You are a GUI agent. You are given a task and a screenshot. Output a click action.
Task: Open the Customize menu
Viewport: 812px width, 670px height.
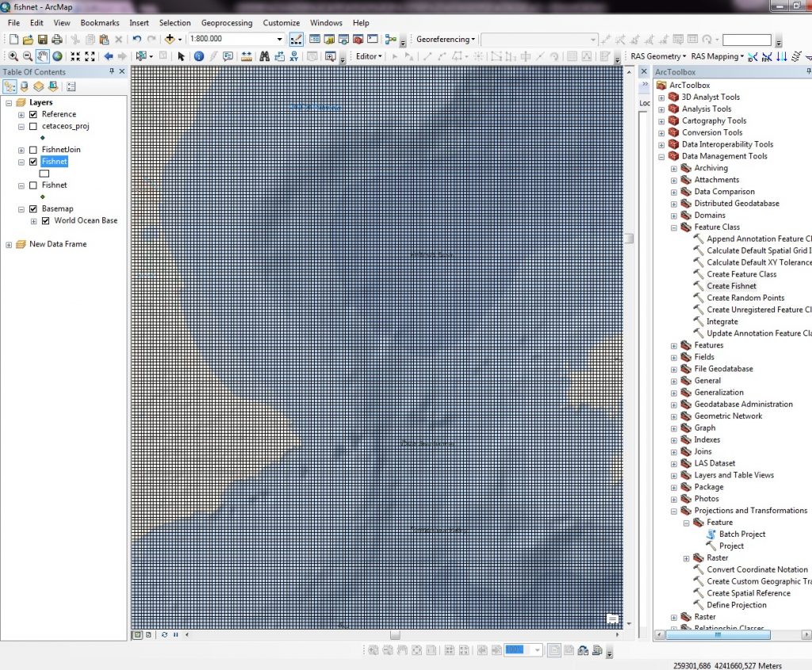(x=282, y=23)
